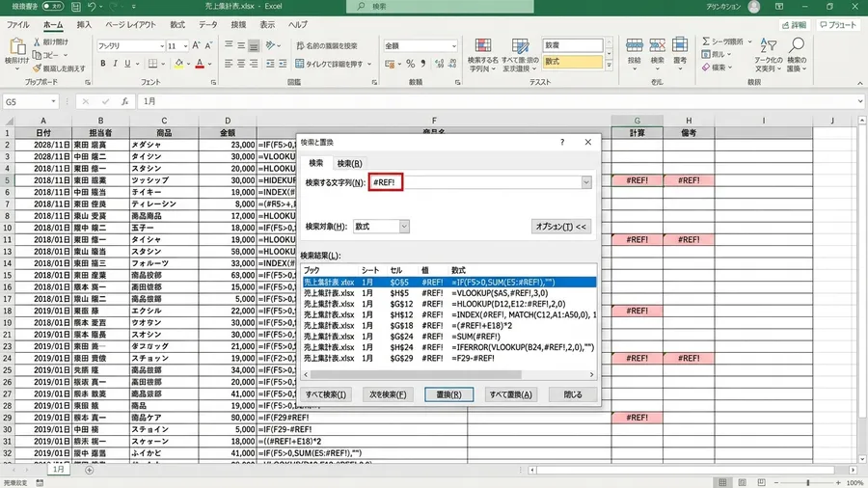This screenshot has width=868, height=488.
Task: Click the account profile avatar
Action: pyautogui.click(x=754, y=7)
